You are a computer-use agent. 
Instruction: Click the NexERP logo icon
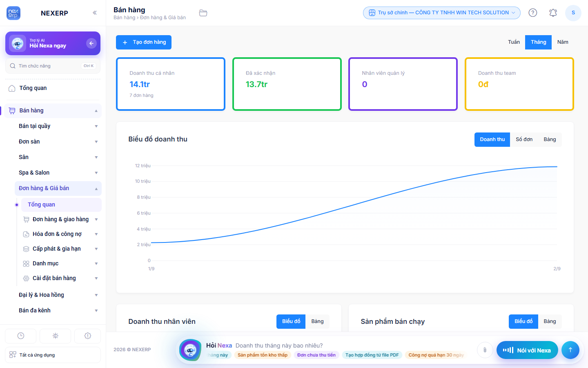13,13
